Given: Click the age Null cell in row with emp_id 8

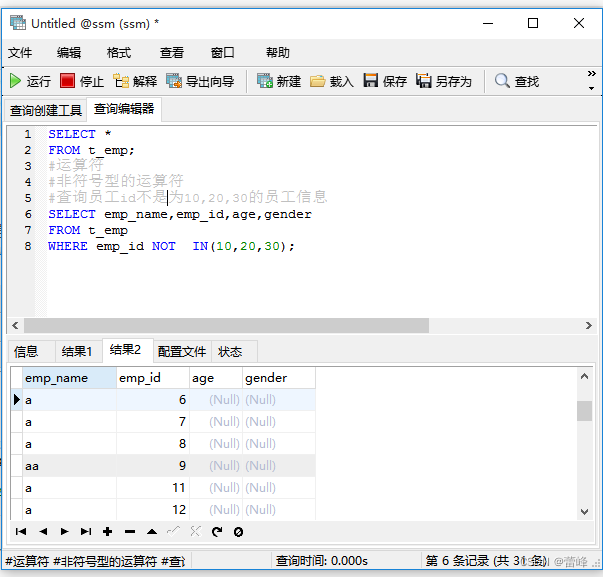Looking at the screenshot, I should tap(216, 444).
